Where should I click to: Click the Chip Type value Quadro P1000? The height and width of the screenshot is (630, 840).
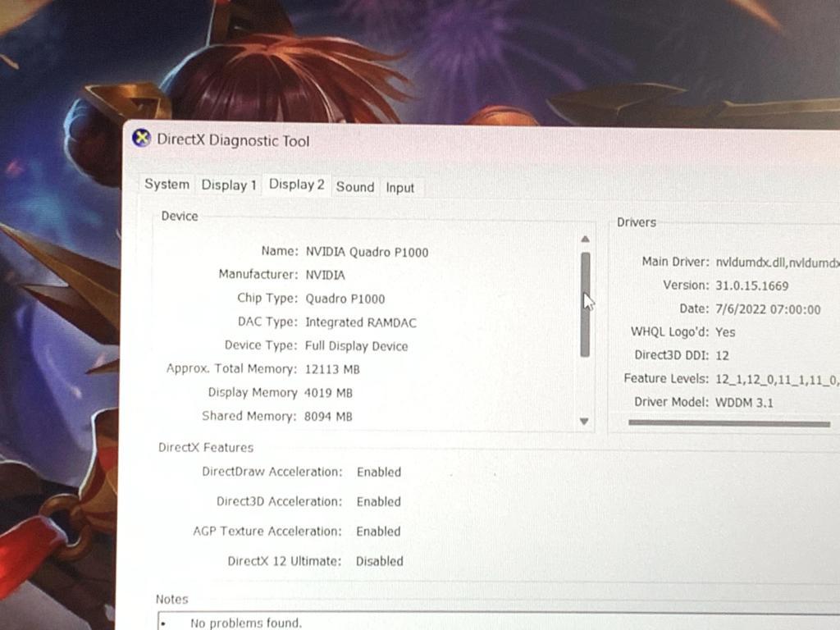345,299
